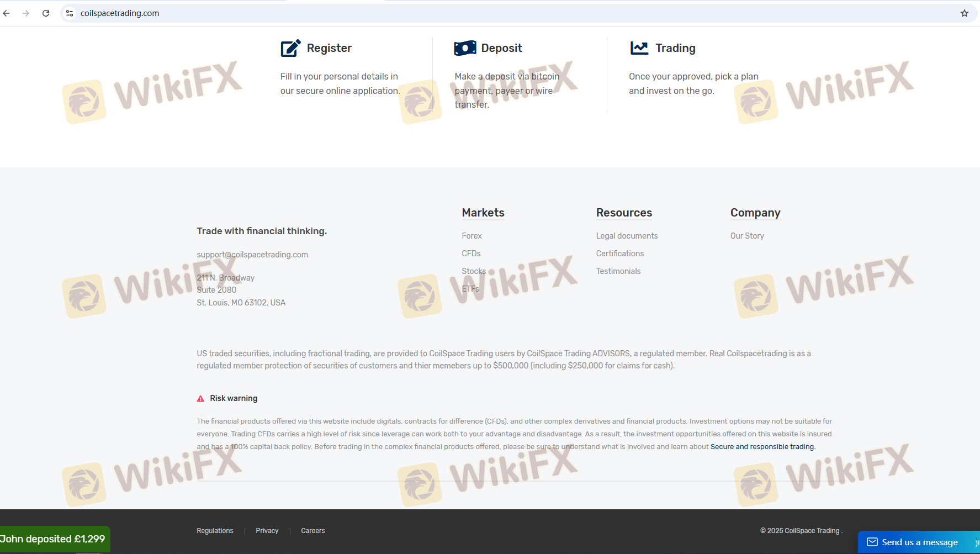Visit the Our Story page

coord(746,236)
